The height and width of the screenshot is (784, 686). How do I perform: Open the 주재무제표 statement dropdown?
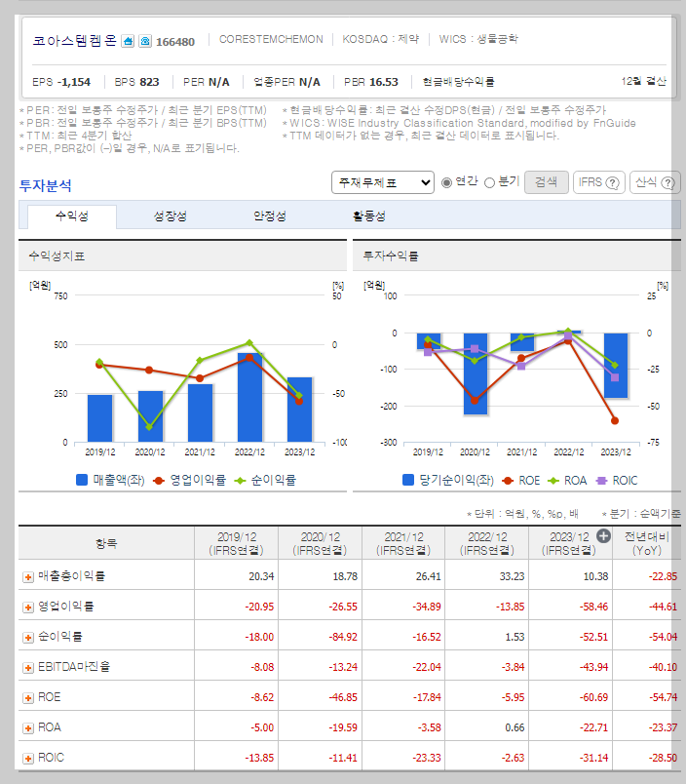(x=383, y=182)
